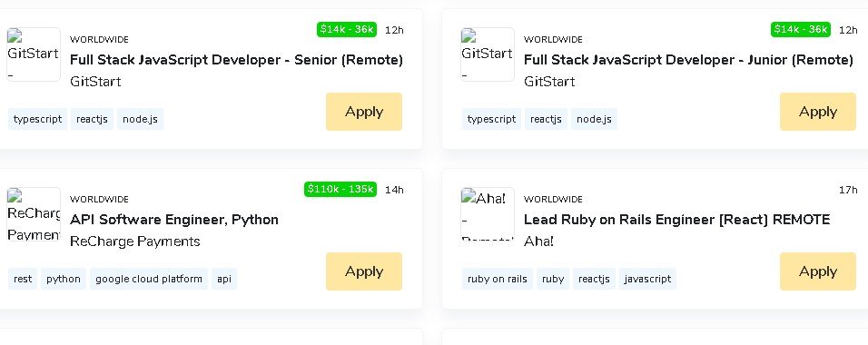This screenshot has width=868, height=345.
Task: Open API Software Engineer, Python job title
Action: coord(173,220)
